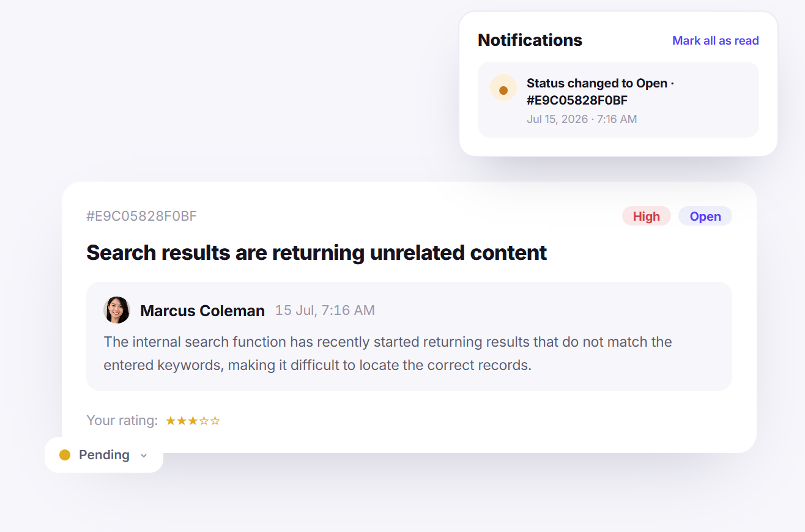Click the Jul 15, 2026 notification timestamp

[x=582, y=119]
